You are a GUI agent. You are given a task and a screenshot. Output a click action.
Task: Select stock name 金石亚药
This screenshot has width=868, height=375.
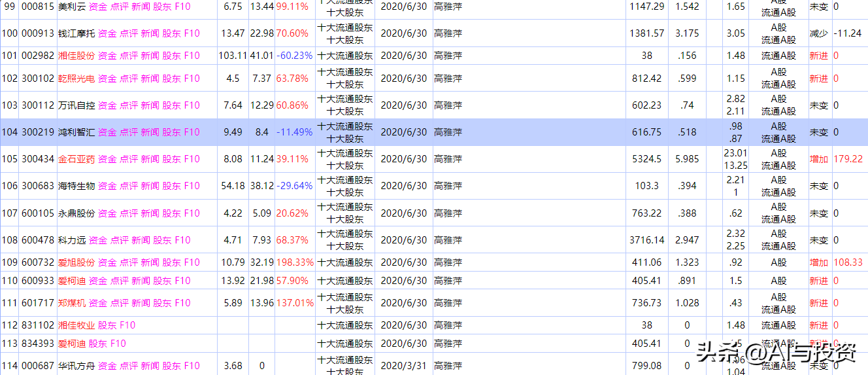pyautogui.click(x=76, y=159)
